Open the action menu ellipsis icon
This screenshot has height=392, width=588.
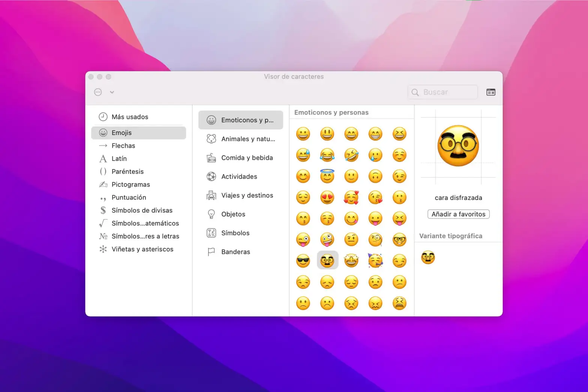point(98,92)
